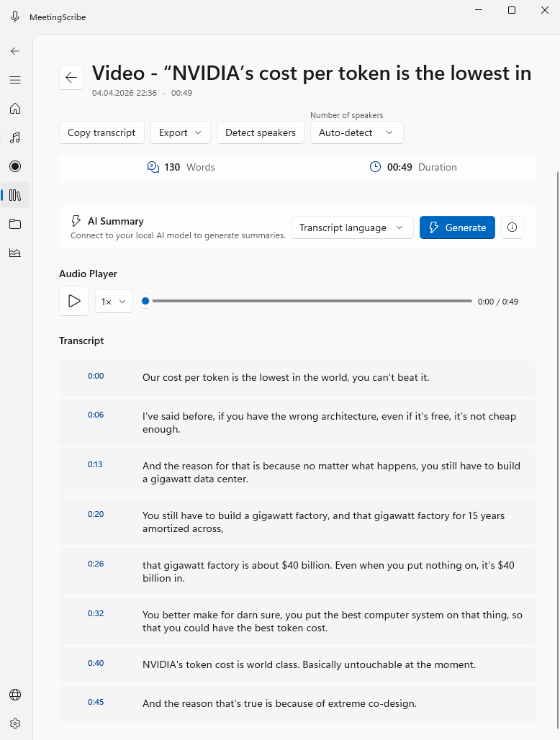Screen dimensions: 560x740
Task: Click the '0:00 / 0:49' time readout
Action: pyautogui.click(x=497, y=302)
